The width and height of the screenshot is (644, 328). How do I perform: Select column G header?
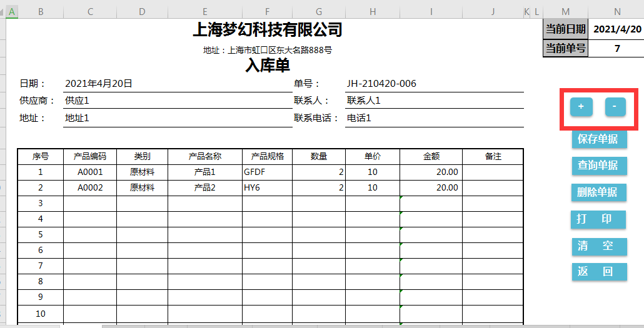[x=319, y=12]
